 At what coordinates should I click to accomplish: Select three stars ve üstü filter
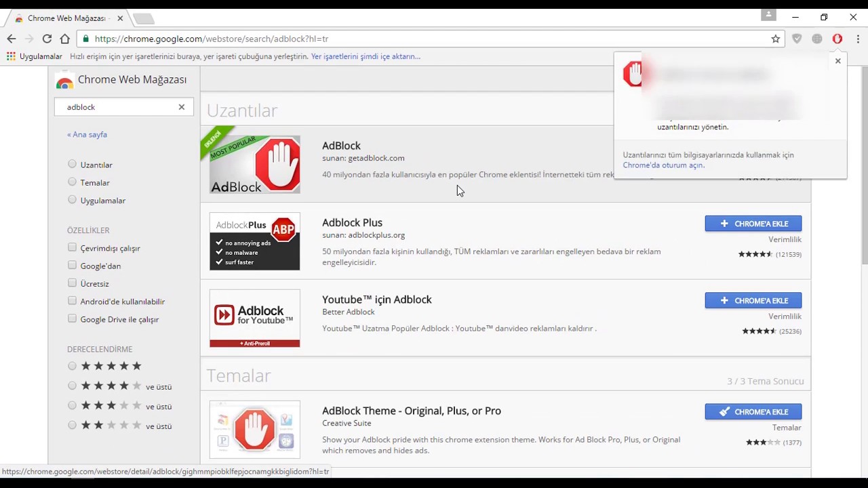(x=72, y=405)
